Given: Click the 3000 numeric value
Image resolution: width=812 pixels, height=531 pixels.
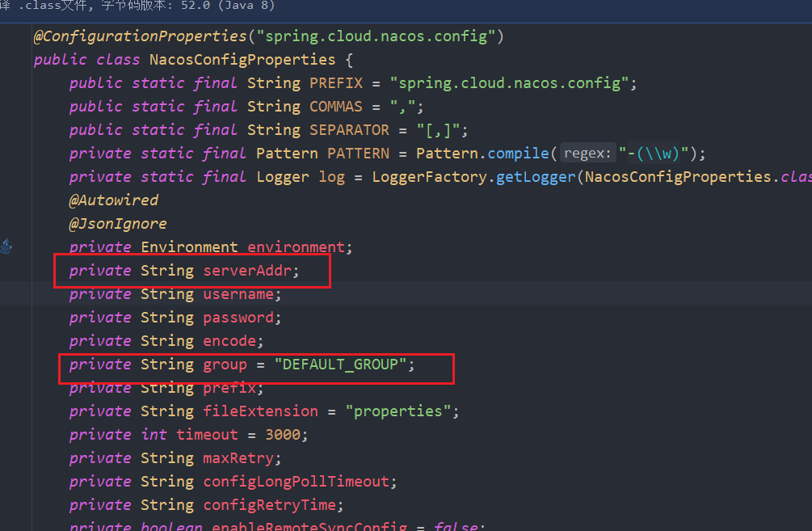Looking at the screenshot, I should click(x=283, y=435).
